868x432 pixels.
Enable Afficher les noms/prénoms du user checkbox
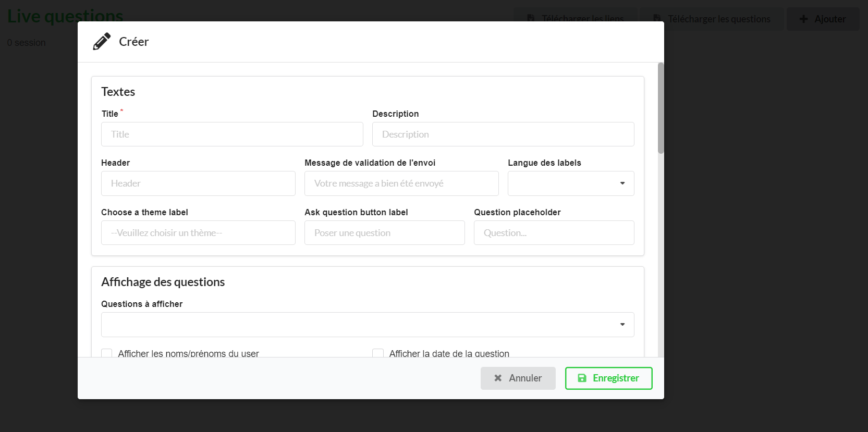coord(107,353)
